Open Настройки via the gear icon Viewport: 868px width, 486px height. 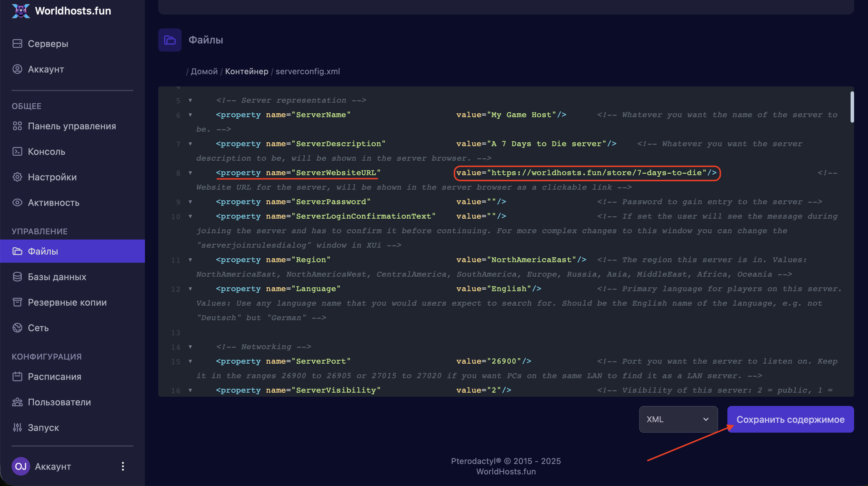pos(17,177)
